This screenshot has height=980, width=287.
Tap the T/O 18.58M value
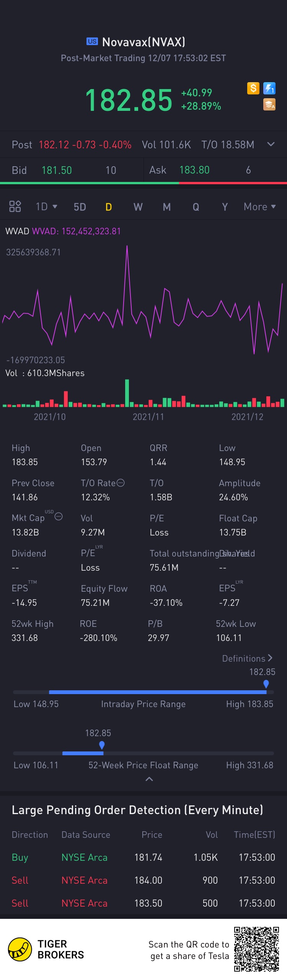[228, 144]
